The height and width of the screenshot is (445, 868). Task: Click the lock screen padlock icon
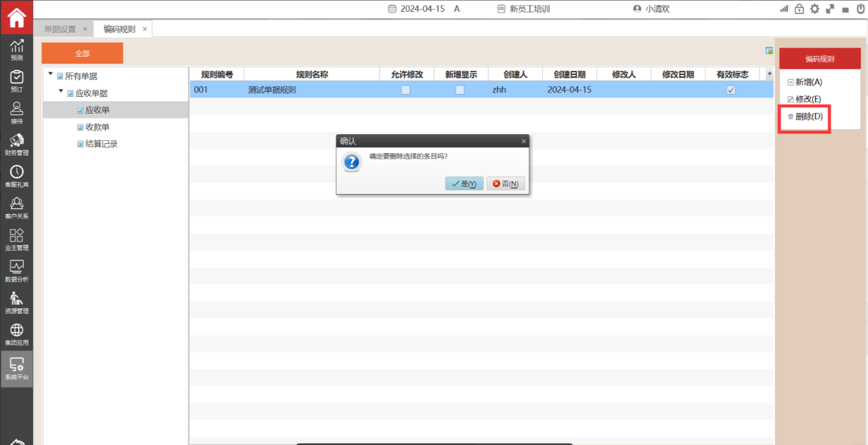[x=799, y=9]
